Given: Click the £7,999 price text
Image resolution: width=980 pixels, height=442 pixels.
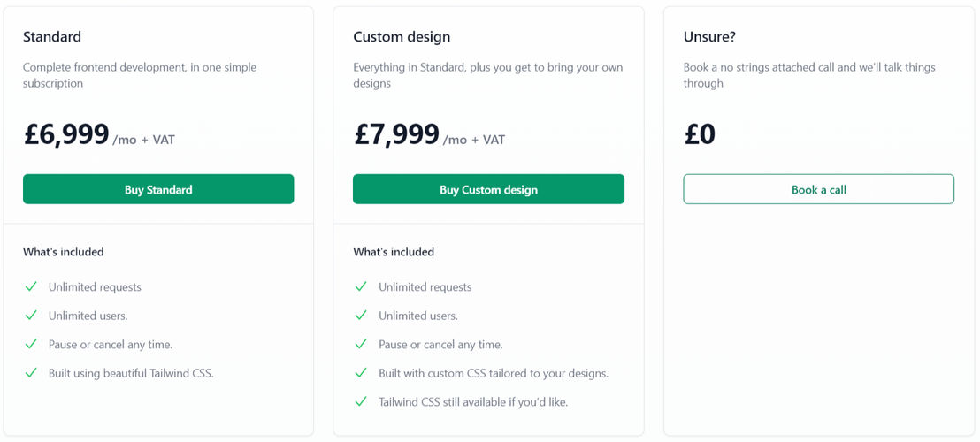Looking at the screenshot, I should [396, 135].
